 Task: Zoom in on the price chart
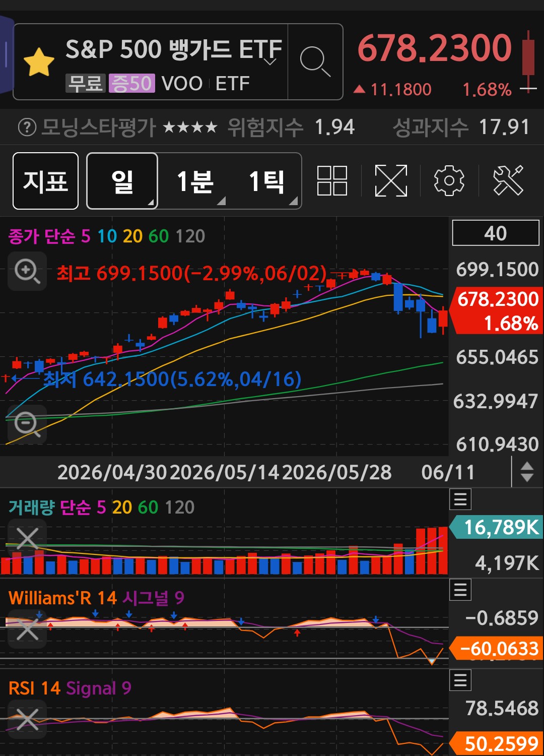[x=27, y=272]
